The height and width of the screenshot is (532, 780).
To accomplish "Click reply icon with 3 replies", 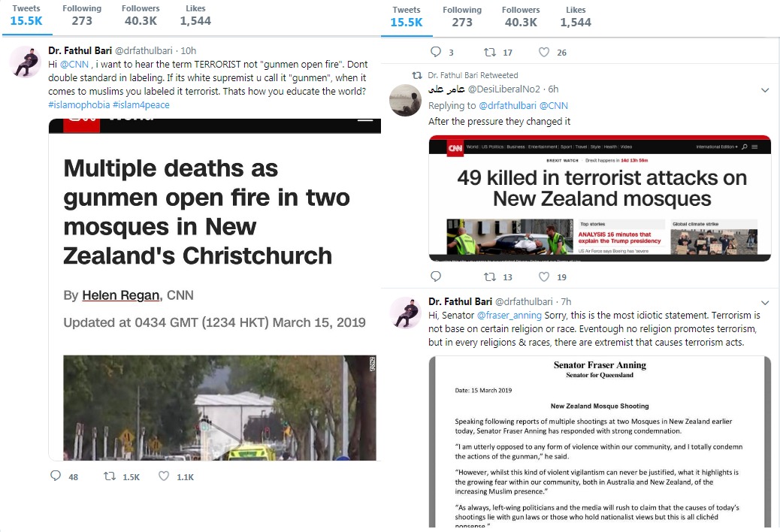I will click(436, 52).
